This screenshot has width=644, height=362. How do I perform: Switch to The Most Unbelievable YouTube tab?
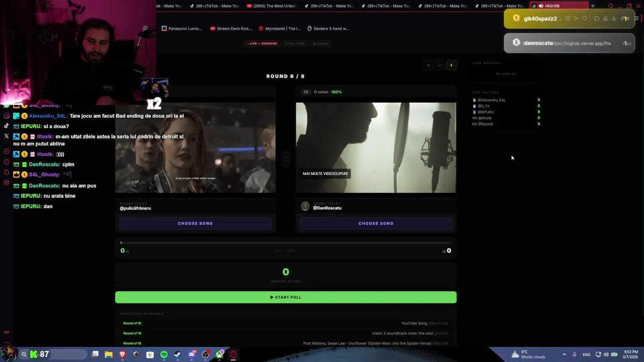(x=272, y=6)
